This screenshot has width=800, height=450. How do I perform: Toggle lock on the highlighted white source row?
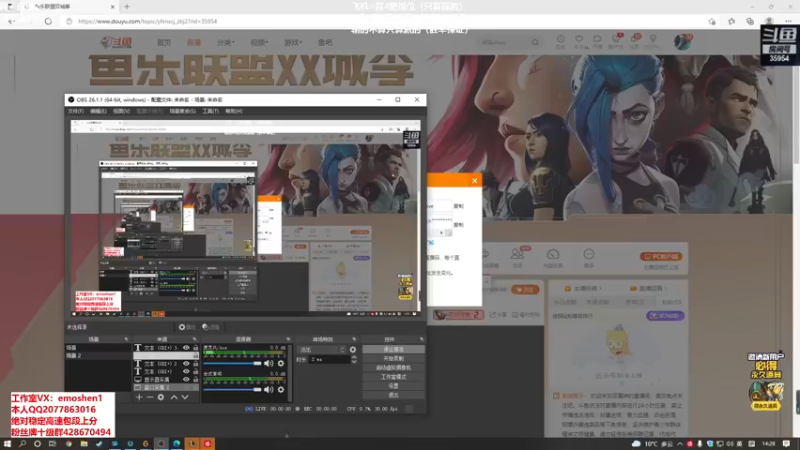click(x=195, y=356)
